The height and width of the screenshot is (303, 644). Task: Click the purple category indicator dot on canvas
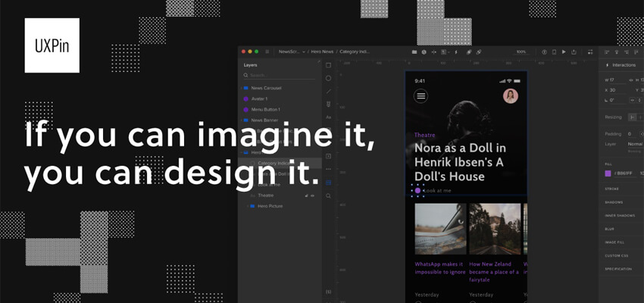tap(417, 190)
